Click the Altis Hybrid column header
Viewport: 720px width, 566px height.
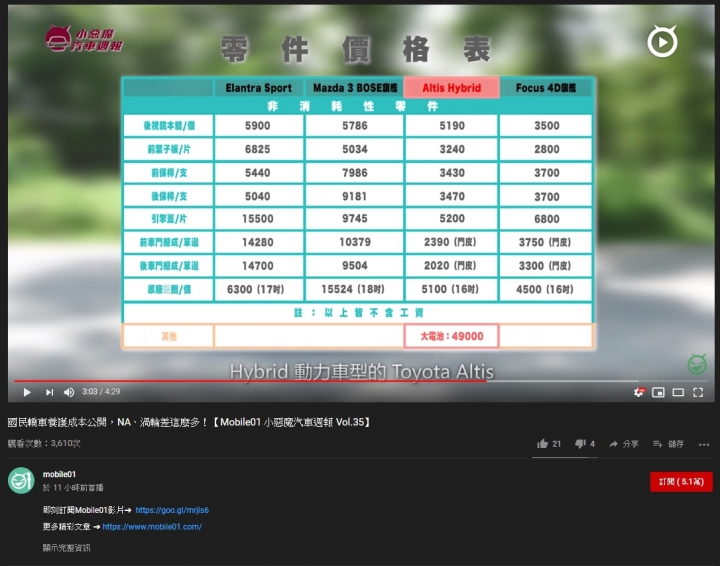pyautogui.click(x=452, y=88)
